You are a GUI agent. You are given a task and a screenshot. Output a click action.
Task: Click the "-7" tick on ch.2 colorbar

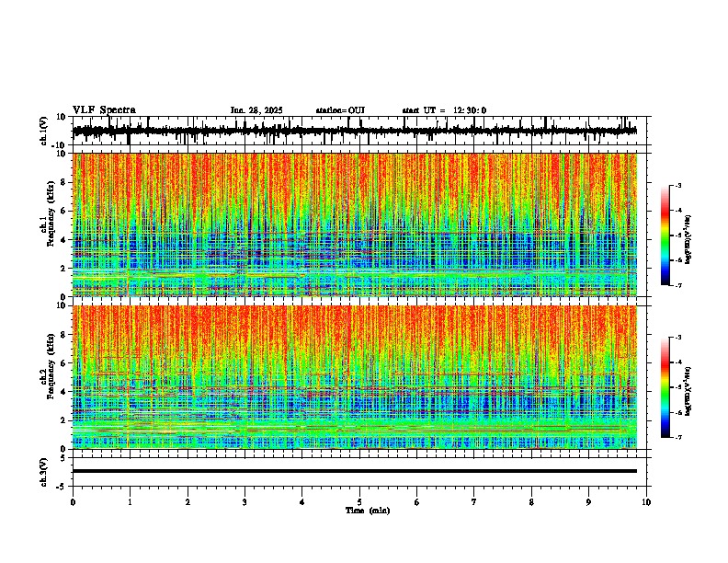[677, 437]
